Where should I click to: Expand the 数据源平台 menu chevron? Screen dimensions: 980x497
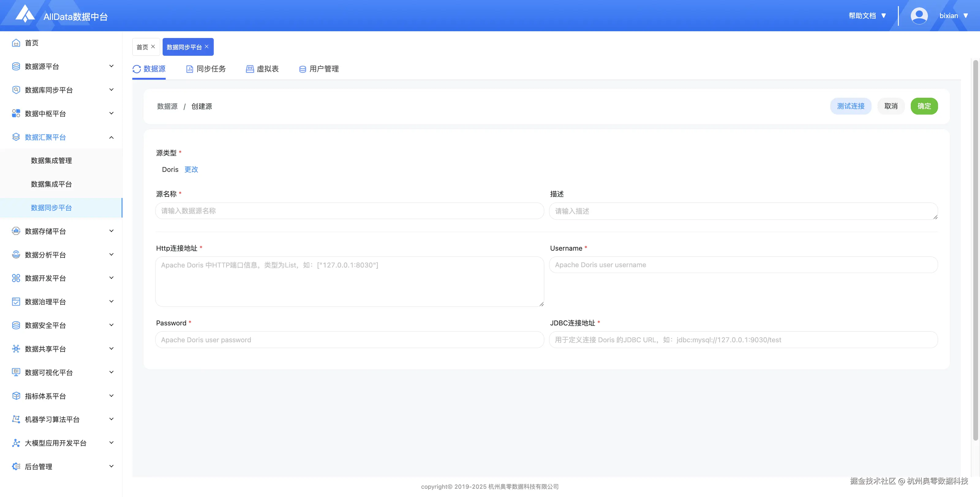pyautogui.click(x=111, y=66)
